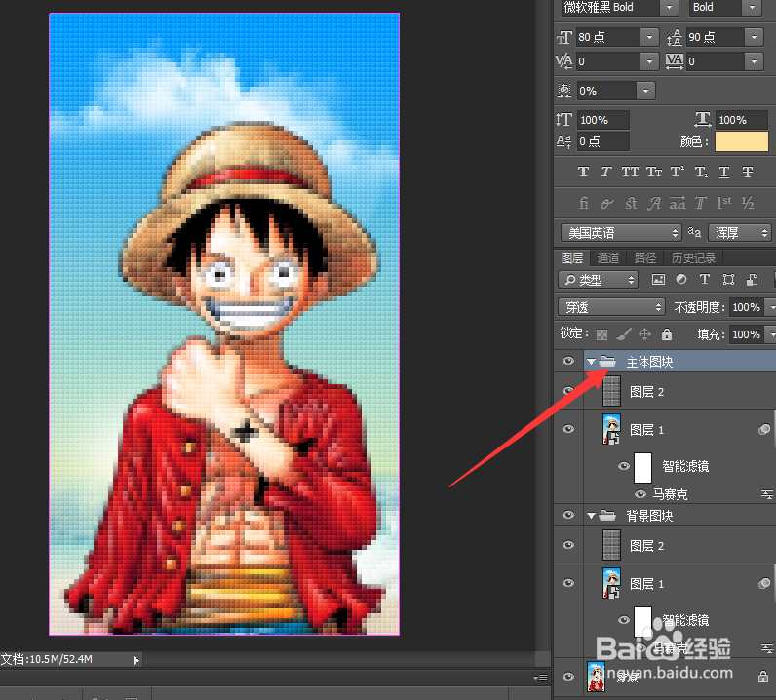Open the 80 点 font size dropdown
The height and width of the screenshot is (700, 776).
click(649, 37)
